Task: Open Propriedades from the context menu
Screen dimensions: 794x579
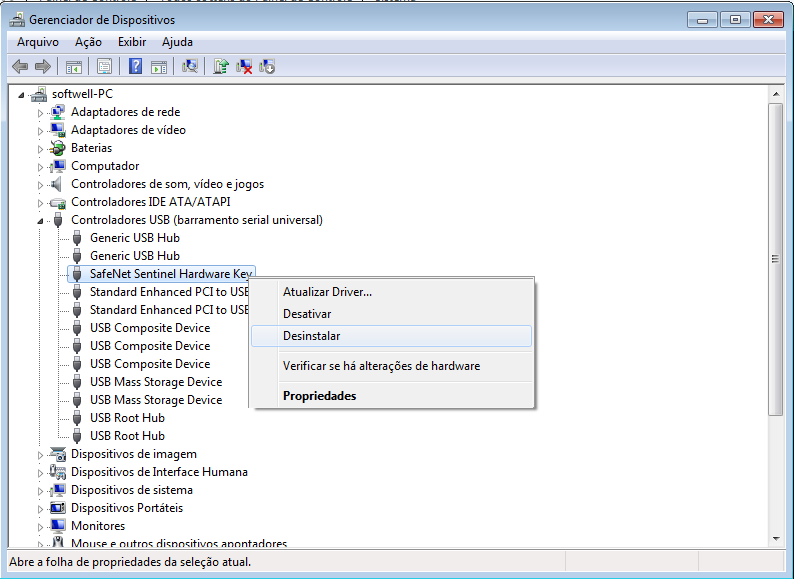Action: pos(319,396)
